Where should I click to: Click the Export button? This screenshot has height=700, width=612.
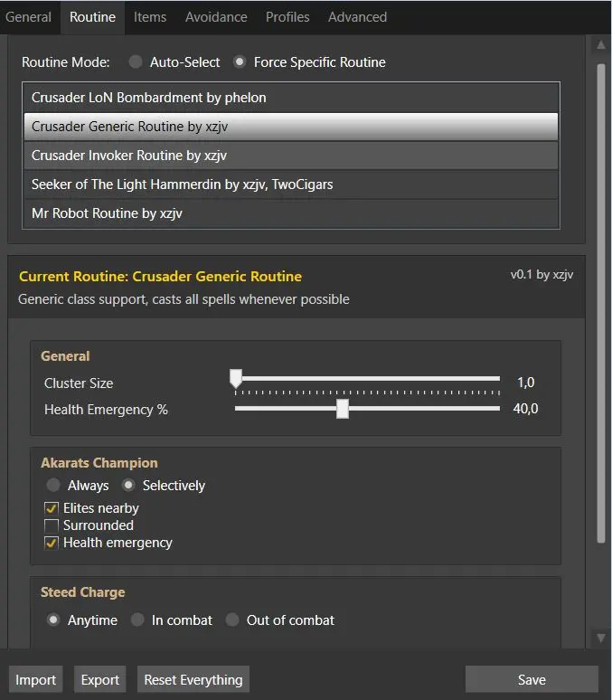(x=100, y=679)
